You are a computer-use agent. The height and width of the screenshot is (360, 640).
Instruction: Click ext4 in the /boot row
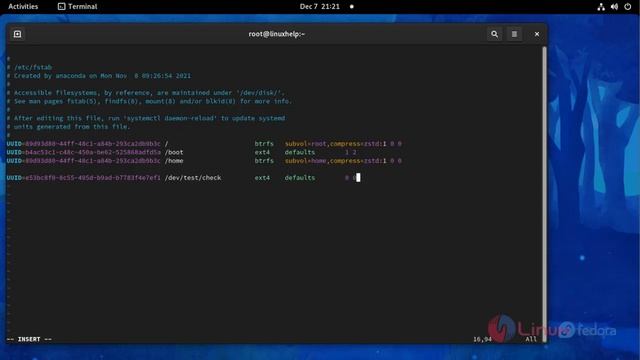coord(262,152)
